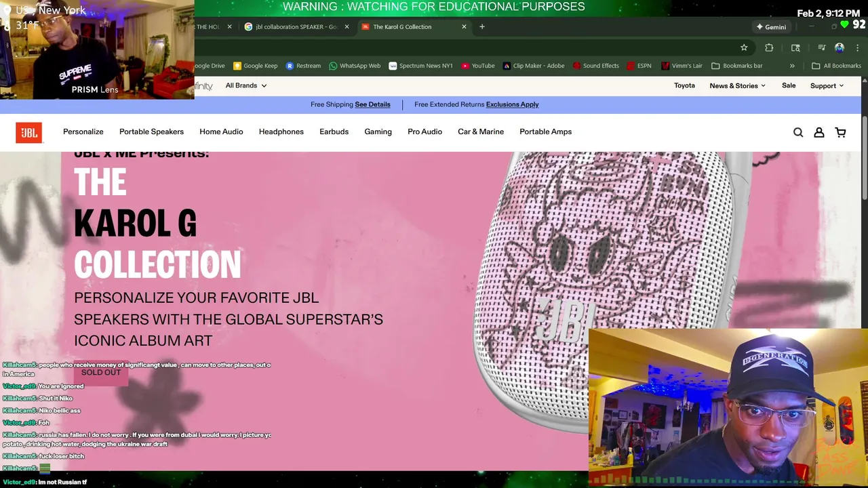
Task: Click the Sale link
Action: point(789,85)
